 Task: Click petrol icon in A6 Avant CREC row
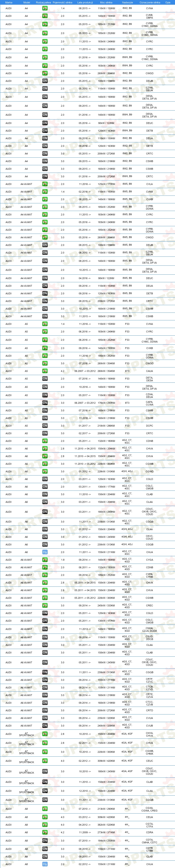click(x=45, y=605)
